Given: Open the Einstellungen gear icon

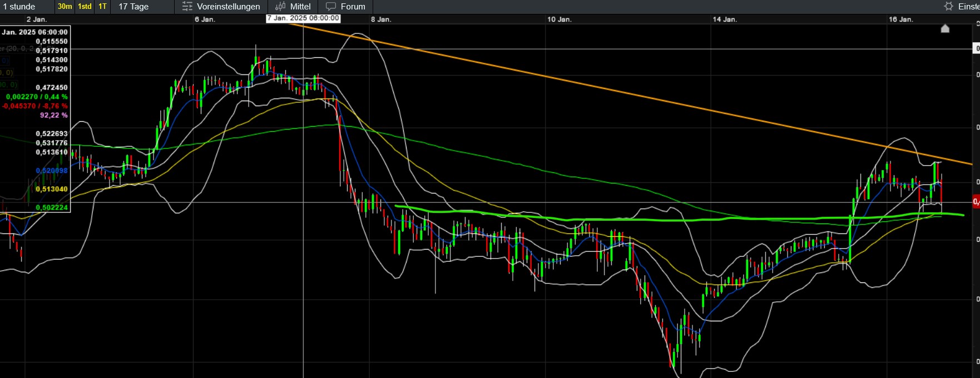Looking at the screenshot, I should pyautogui.click(x=949, y=6).
